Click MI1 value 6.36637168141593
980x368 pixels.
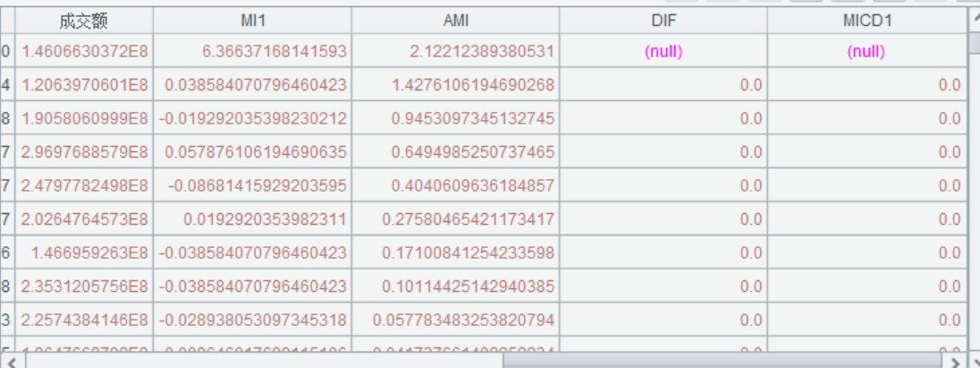[x=252, y=51]
